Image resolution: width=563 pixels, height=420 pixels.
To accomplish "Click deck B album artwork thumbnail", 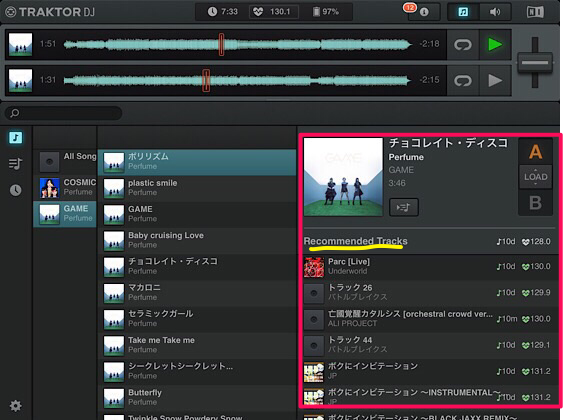I will tap(20, 80).
